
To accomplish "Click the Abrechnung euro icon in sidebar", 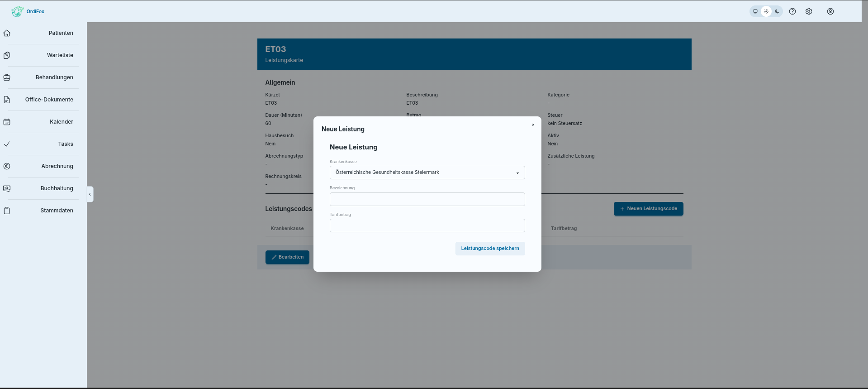I will point(7,166).
